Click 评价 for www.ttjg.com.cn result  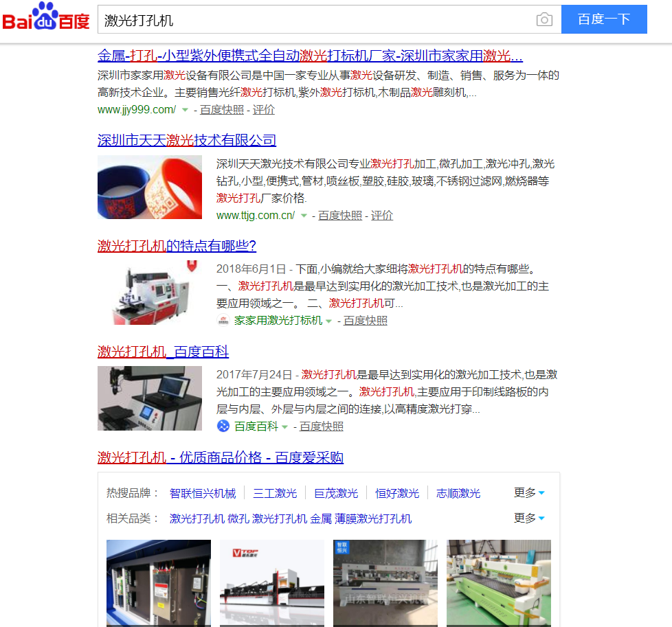[382, 216]
